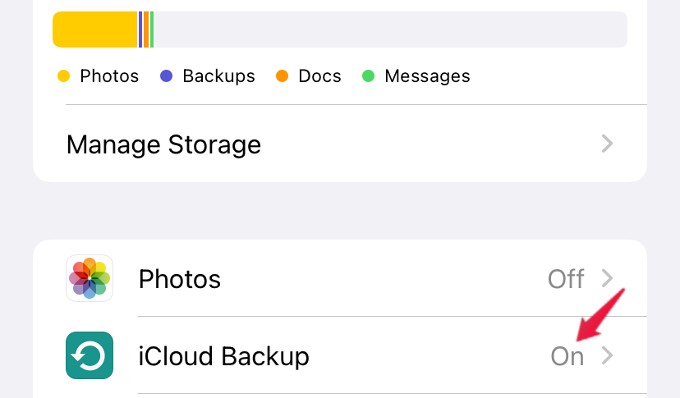680x398 pixels.
Task: Select the iCloud Backup row label
Action: click(224, 356)
